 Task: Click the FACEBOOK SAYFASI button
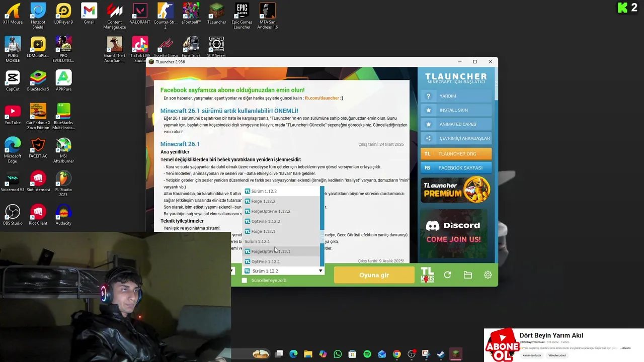(x=456, y=168)
